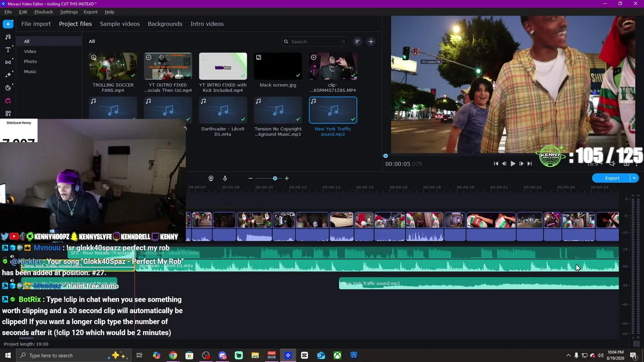
Task: Select the TROLLING SOCCER FANS.mp4 thumbnail
Action: 113,66
